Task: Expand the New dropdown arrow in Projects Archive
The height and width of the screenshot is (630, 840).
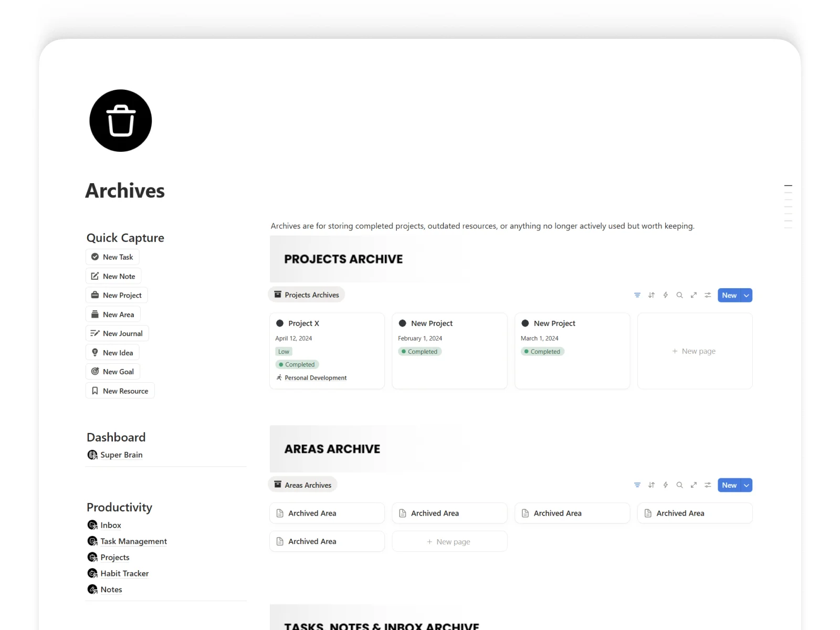Action: point(746,295)
